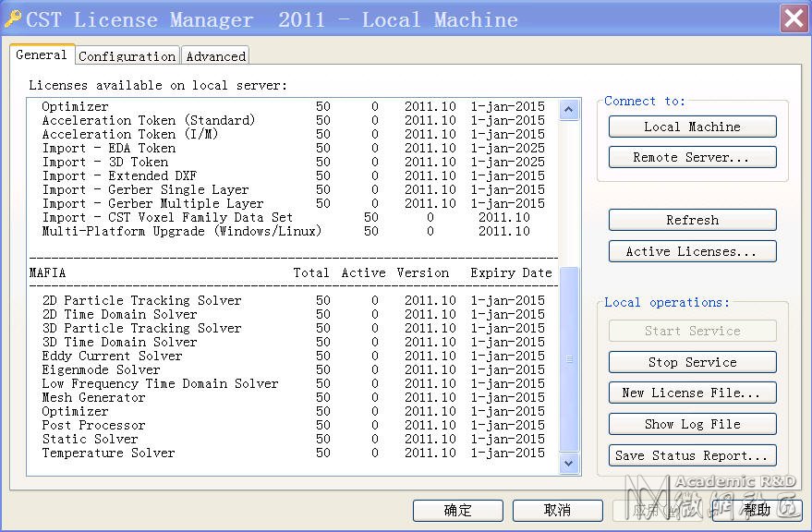Confirm with the 确定 button
Image resolution: width=812 pixels, height=532 pixels.
pos(458,510)
